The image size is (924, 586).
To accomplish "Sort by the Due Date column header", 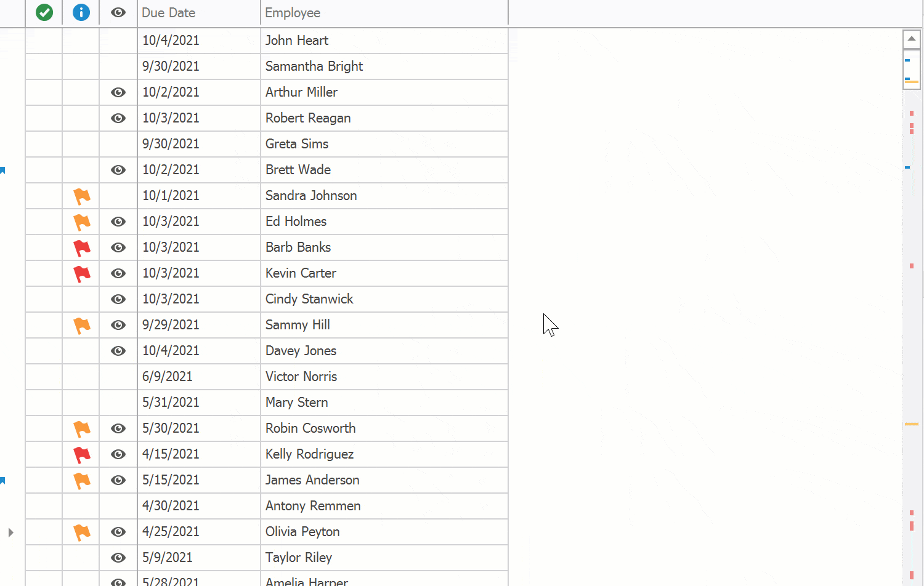I will point(169,12).
